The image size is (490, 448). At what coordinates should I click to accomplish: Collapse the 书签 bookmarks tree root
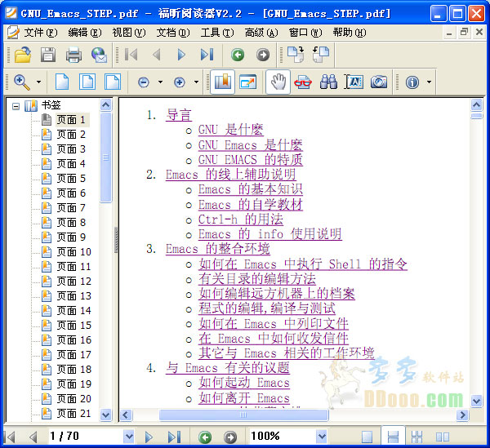click(x=16, y=106)
